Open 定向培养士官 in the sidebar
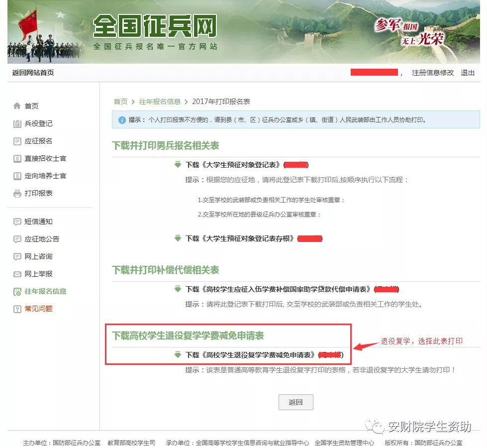The height and width of the screenshot is (448, 487). pyautogui.click(x=45, y=176)
